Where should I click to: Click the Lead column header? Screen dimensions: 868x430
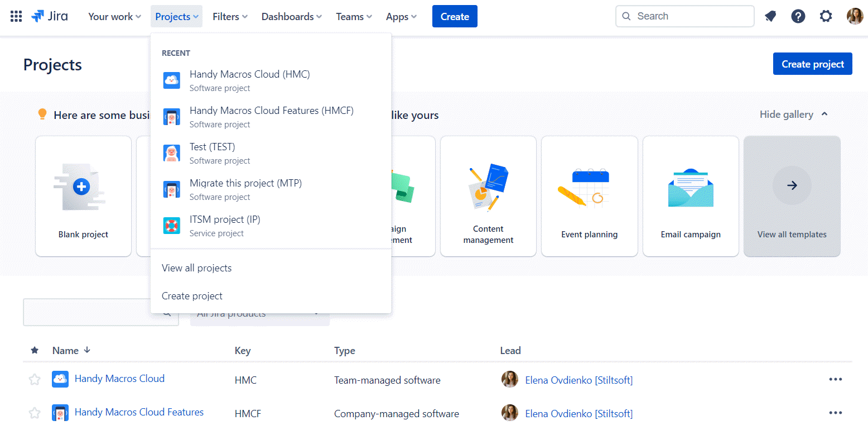click(x=510, y=351)
